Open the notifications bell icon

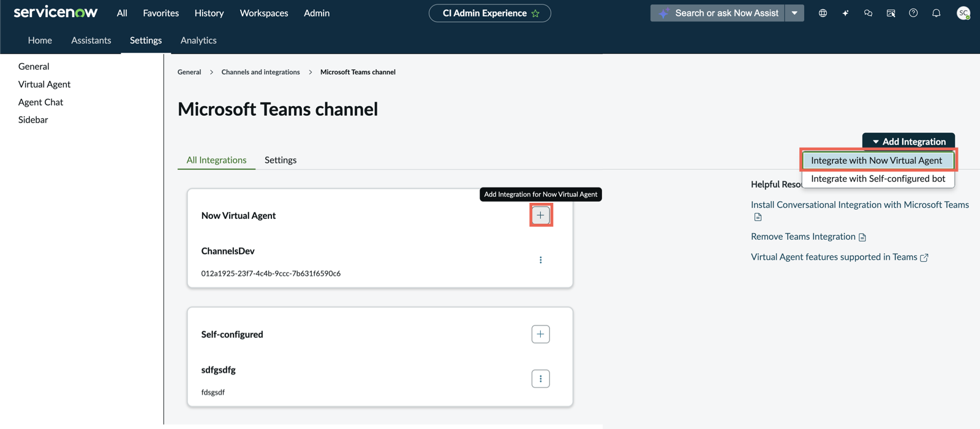pyautogui.click(x=936, y=13)
